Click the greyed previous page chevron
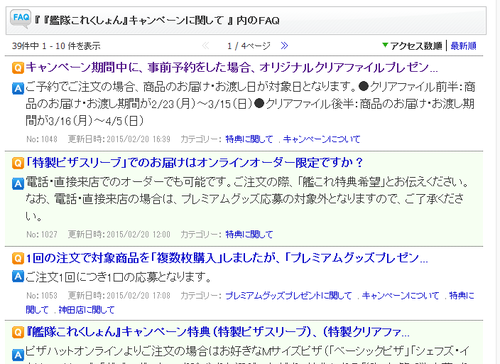This screenshot has height=364, width=500. coord(206,46)
